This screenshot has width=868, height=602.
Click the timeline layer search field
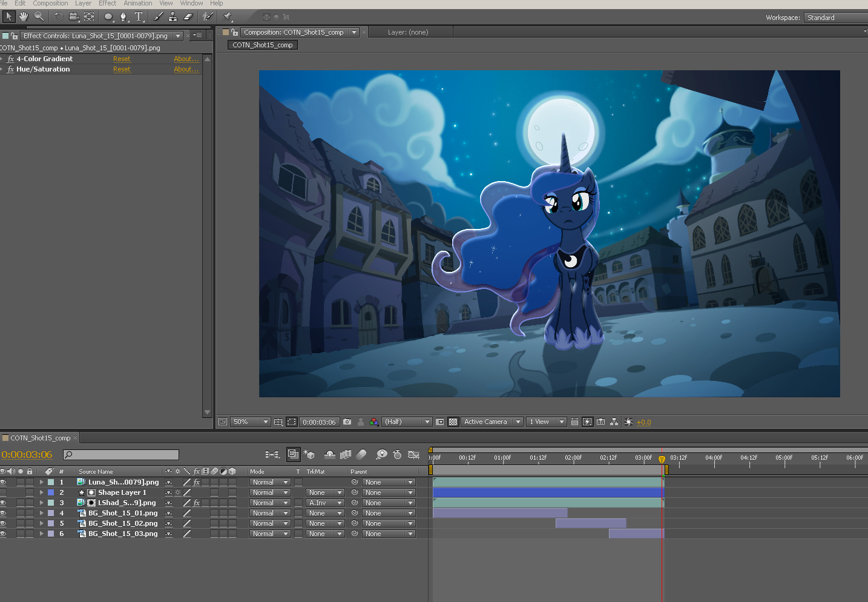[x=125, y=455]
